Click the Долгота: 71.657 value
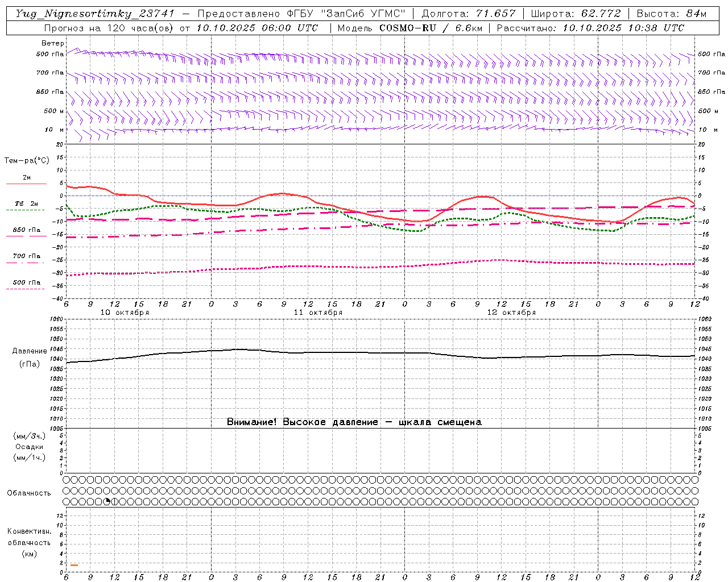The image size is (728, 582). point(469,14)
